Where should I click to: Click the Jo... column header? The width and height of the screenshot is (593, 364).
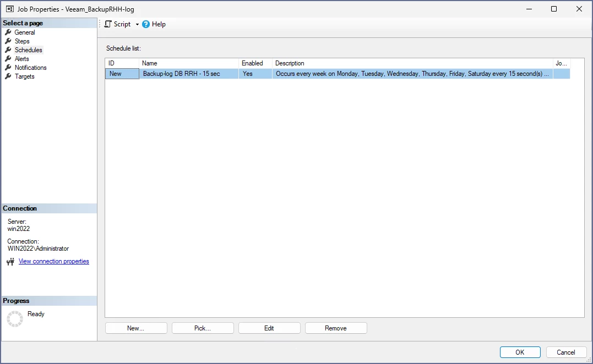[561, 63]
